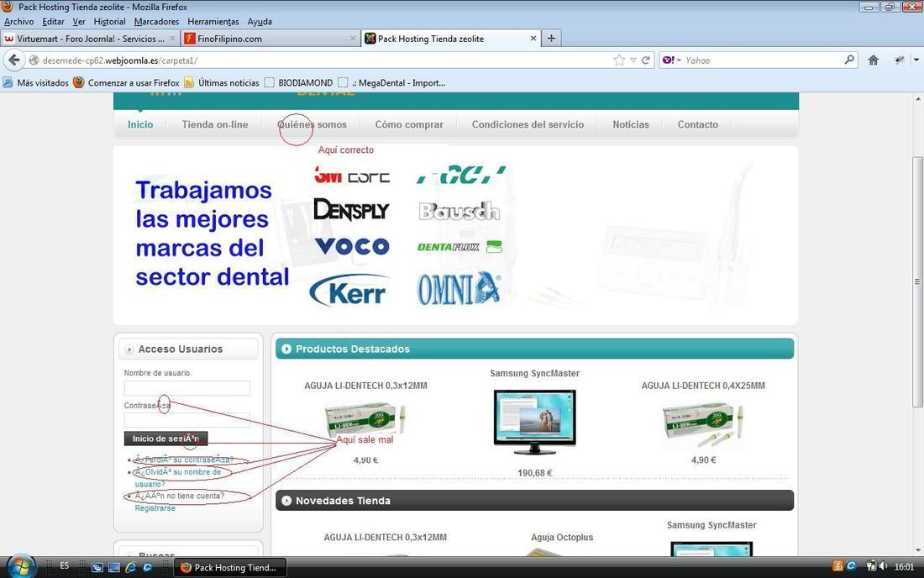
Task: Close the Pack Hosting Tienda zeolite tab
Action: click(x=533, y=39)
